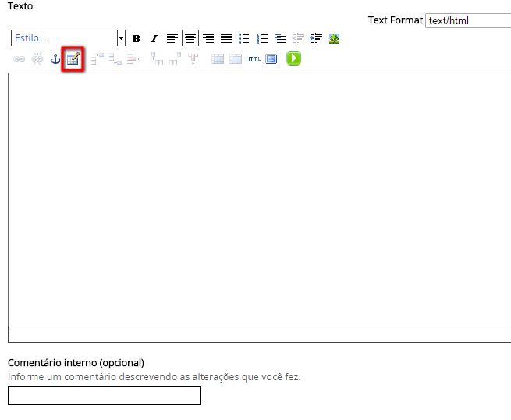Insert a numbered list
Viewport: 511px width, 420px height.
coord(262,39)
